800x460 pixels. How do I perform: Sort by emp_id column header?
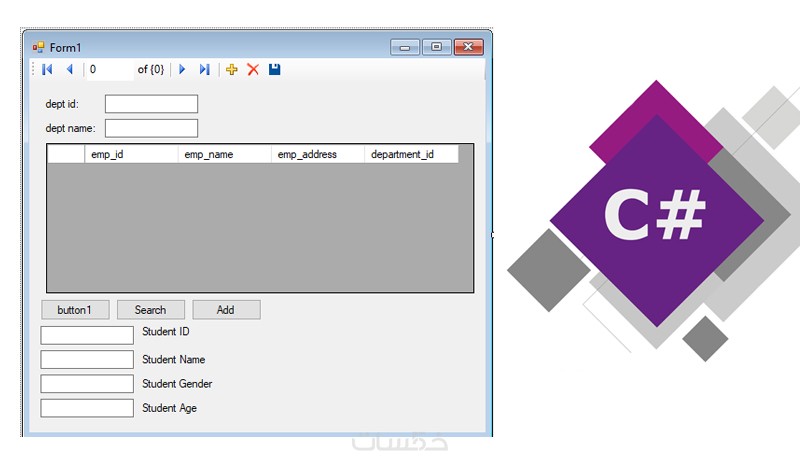pyautogui.click(x=131, y=154)
